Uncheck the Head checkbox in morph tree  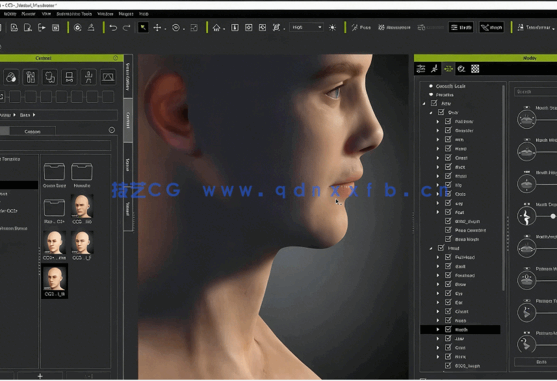point(441,248)
